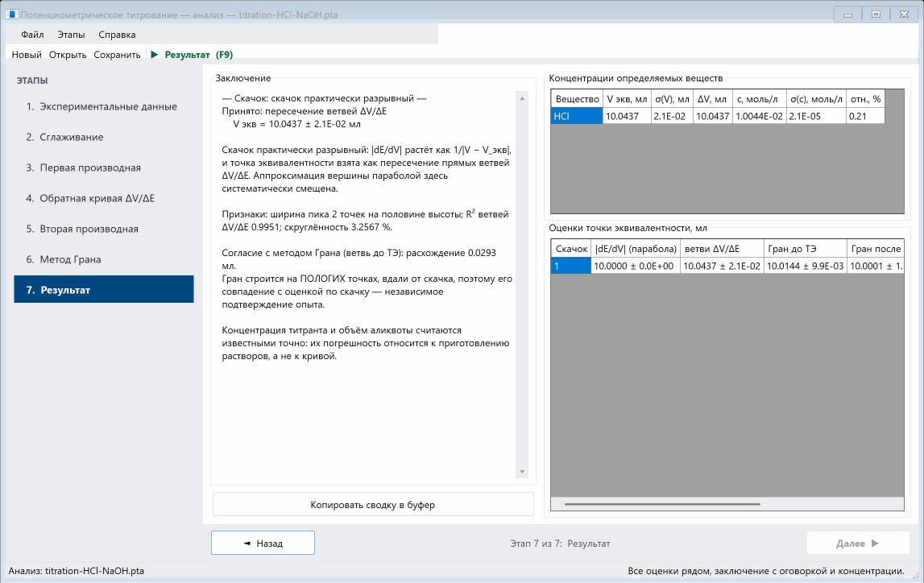Click the отн., % column header

(866, 99)
